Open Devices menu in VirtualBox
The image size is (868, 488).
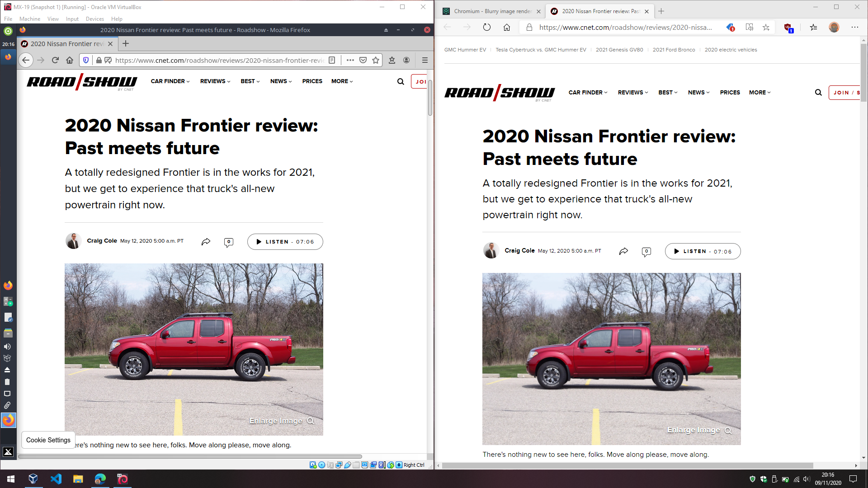pos(94,19)
